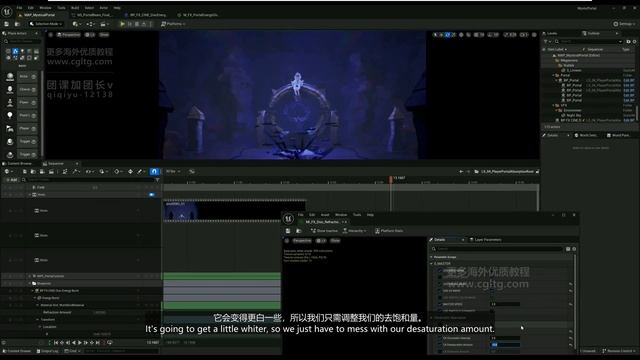
Task: Click the Point Light bulb actor icon
Action: [x=10, y=116]
